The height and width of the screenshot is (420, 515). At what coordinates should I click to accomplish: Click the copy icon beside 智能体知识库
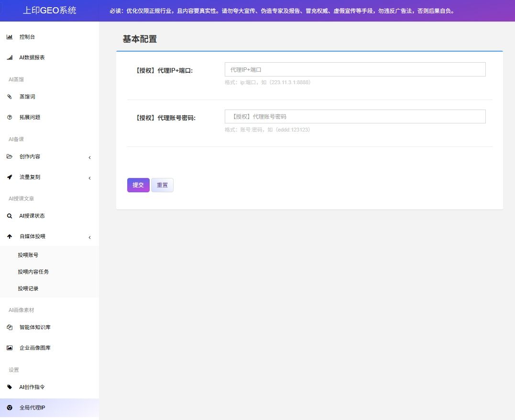coord(10,328)
